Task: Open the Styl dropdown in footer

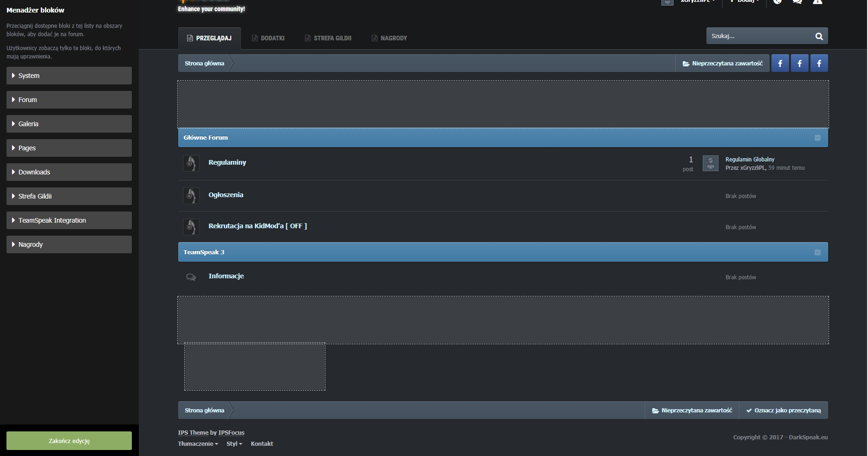Action: [x=234, y=444]
